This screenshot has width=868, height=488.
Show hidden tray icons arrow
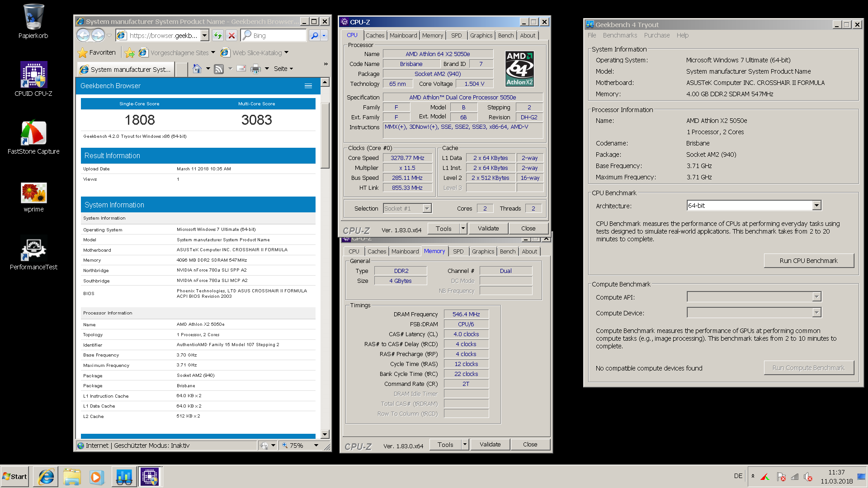753,476
